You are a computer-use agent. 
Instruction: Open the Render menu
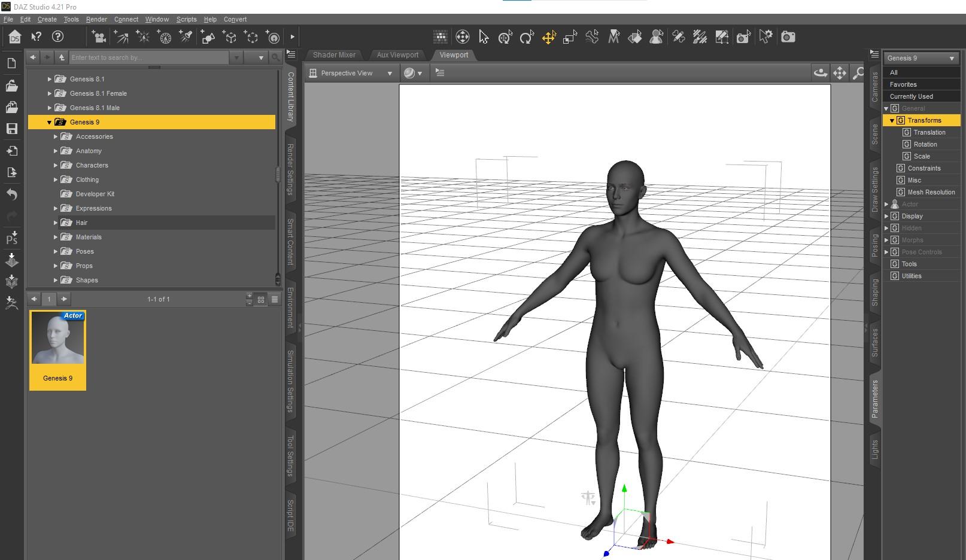pos(96,19)
